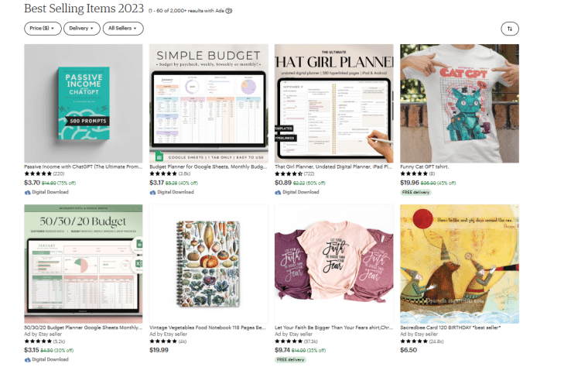The image size is (588, 367).
Task: Expand the All Sellers dropdown
Action: point(123,29)
